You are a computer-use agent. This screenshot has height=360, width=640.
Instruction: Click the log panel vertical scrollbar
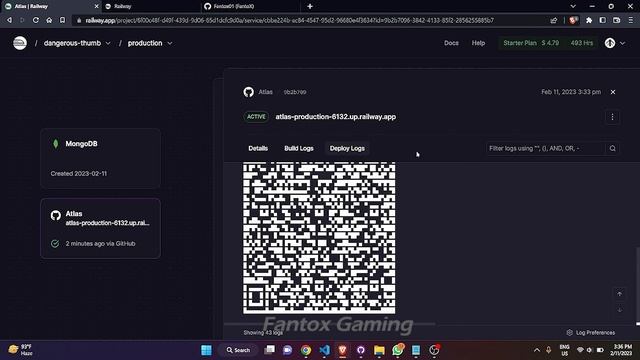(638, 286)
